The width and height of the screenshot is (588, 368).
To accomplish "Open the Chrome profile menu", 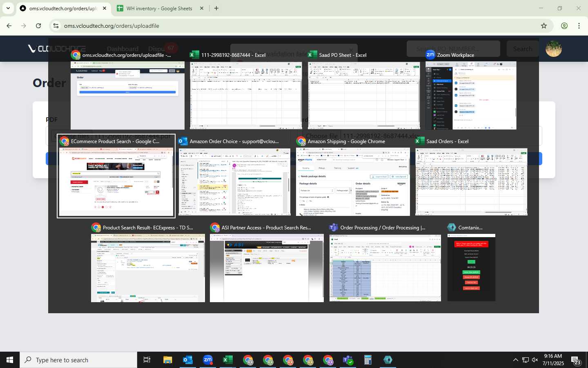I will [564, 26].
